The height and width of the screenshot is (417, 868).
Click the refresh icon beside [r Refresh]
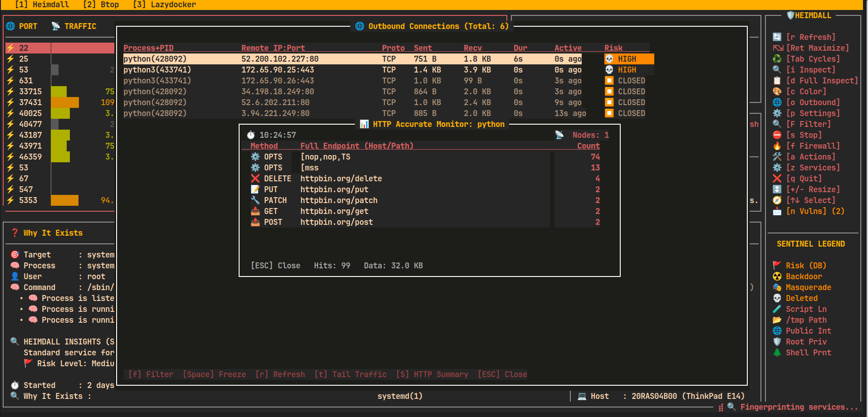click(x=777, y=37)
